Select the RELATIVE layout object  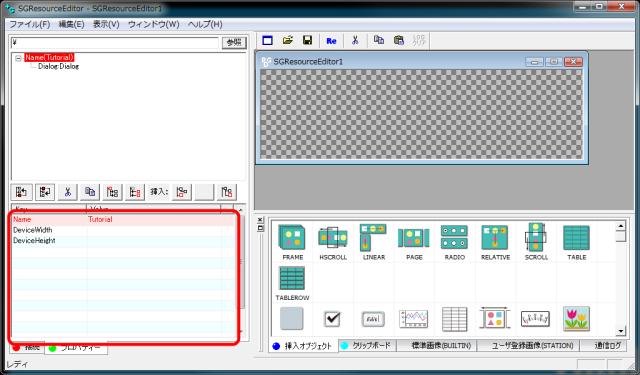click(x=495, y=242)
